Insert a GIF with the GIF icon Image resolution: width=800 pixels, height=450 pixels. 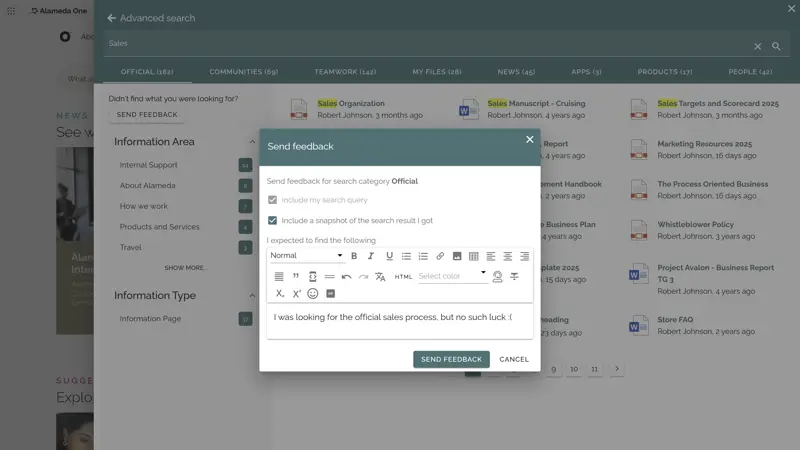(331, 293)
